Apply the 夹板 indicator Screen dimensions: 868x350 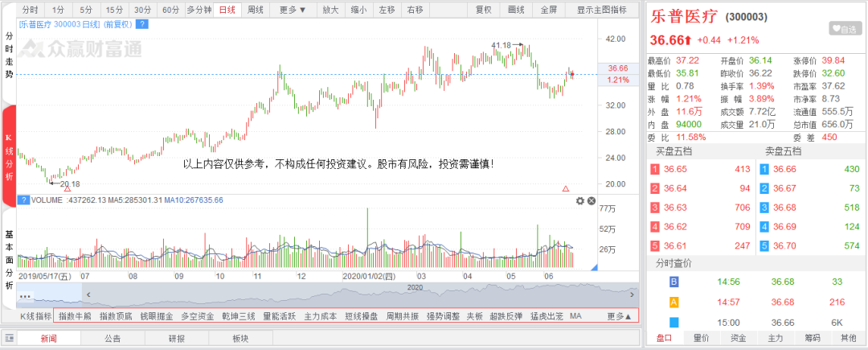coord(475,316)
